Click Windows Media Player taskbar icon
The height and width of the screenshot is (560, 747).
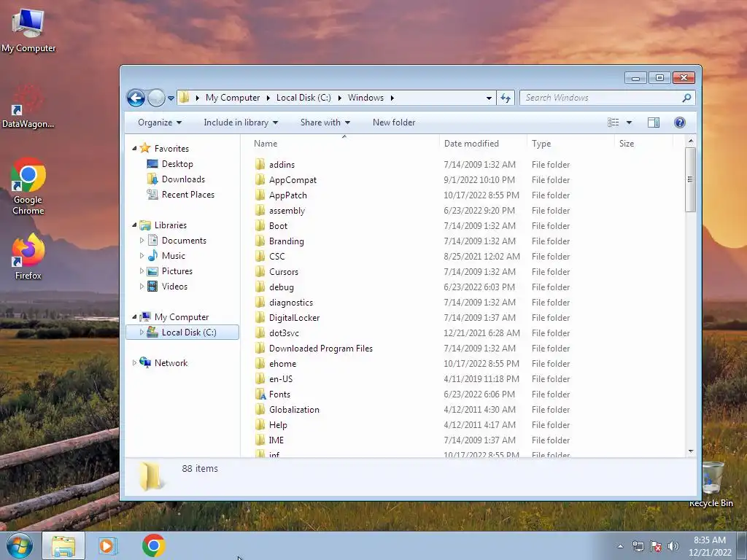pyautogui.click(x=108, y=545)
